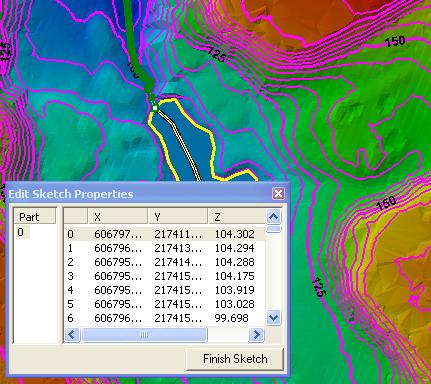Click the Part column header
This screenshot has height=384, width=431.
click(x=35, y=217)
